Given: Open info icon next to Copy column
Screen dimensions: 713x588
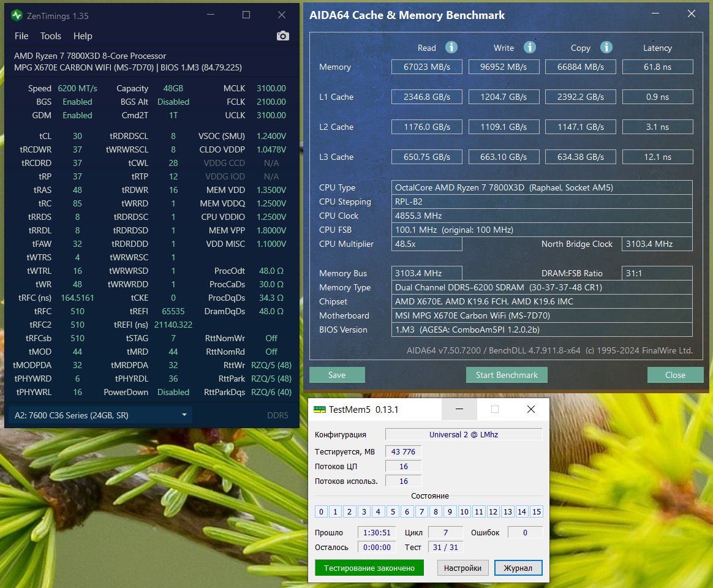Looking at the screenshot, I should click(606, 47).
